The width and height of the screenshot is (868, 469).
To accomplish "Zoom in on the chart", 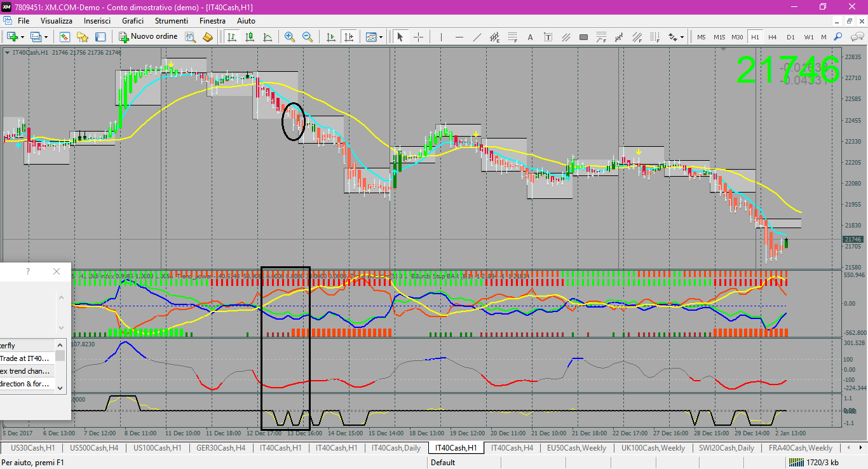I will pyautogui.click(x=290, y=37).
